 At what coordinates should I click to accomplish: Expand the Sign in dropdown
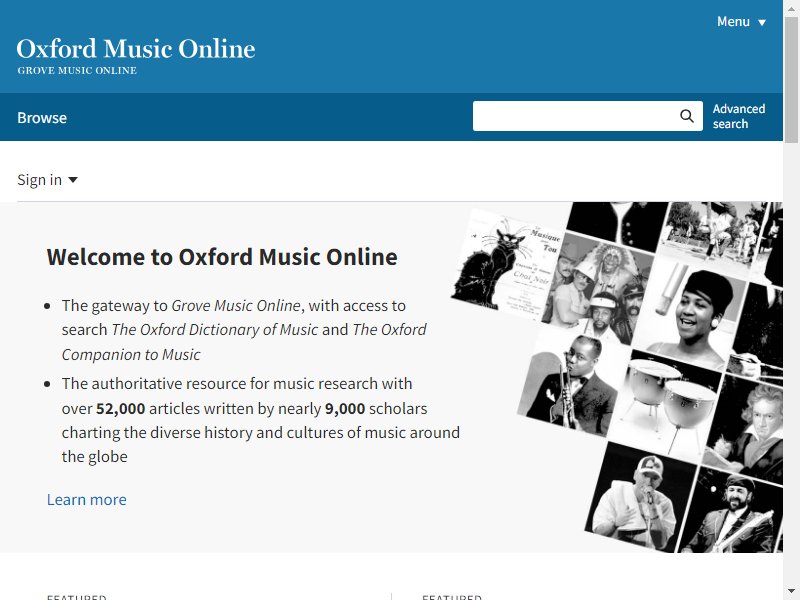point(47,180)
